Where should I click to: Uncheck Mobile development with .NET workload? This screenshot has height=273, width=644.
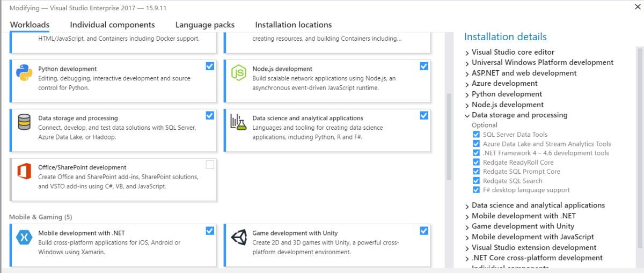click(x=210, y=231)
